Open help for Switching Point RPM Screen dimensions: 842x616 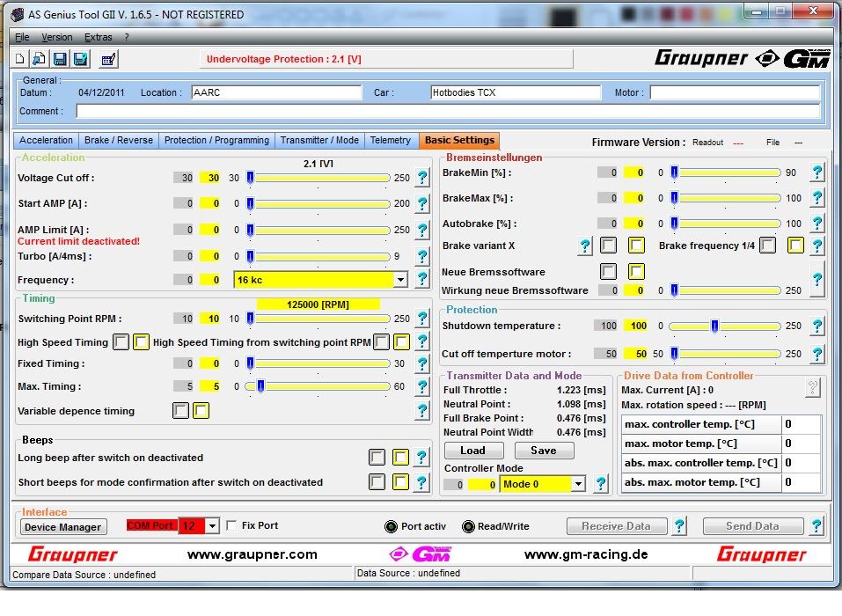422,319
